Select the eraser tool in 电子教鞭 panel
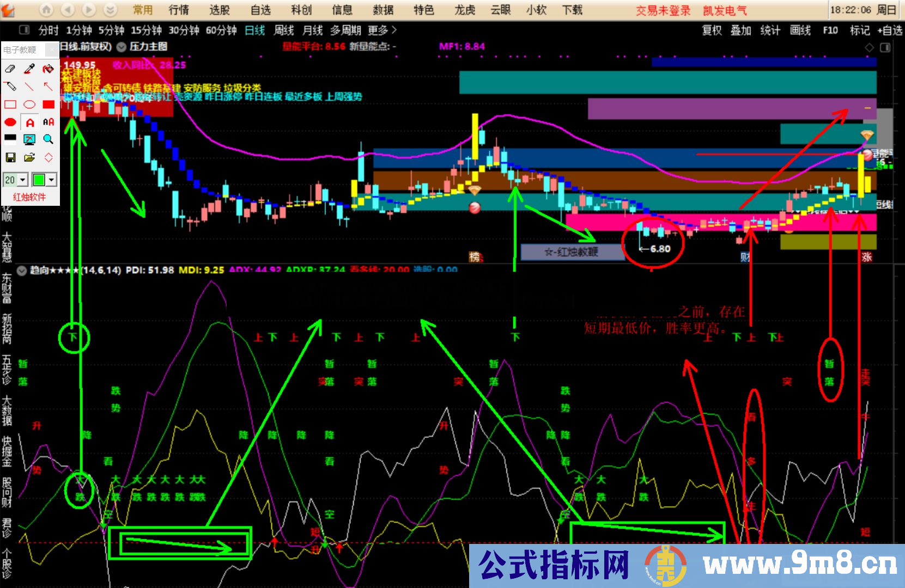The image size is (905, 588). [10, 69]
